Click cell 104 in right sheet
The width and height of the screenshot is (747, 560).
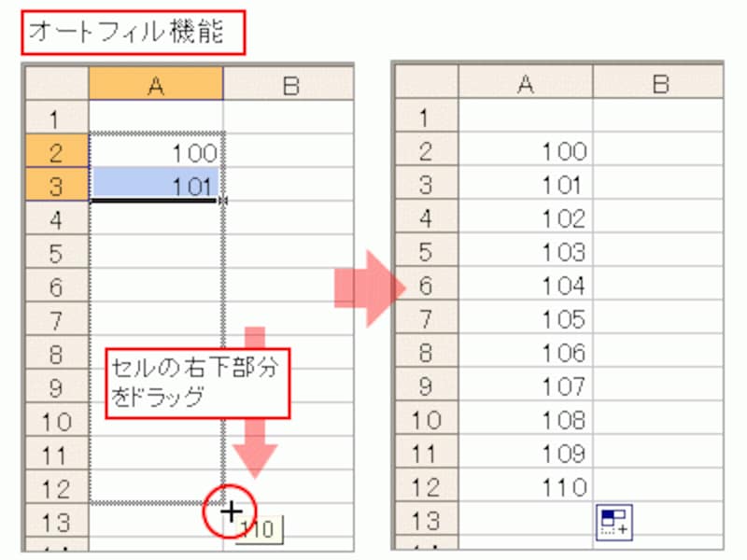pos(526,284)
